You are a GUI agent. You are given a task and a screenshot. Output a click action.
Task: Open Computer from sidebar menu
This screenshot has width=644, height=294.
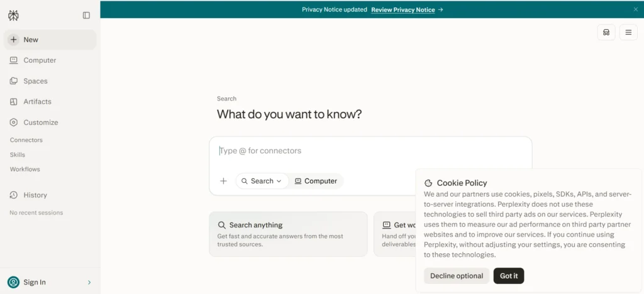coord(50,60)
